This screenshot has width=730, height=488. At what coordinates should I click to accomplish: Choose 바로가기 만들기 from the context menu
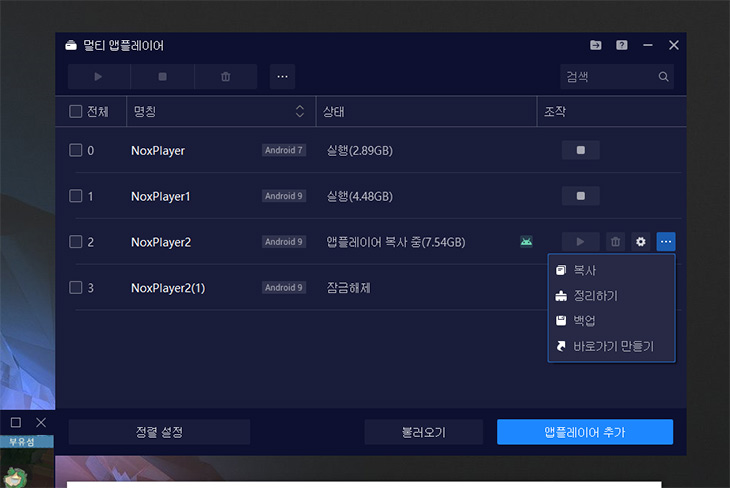[612, 346]
